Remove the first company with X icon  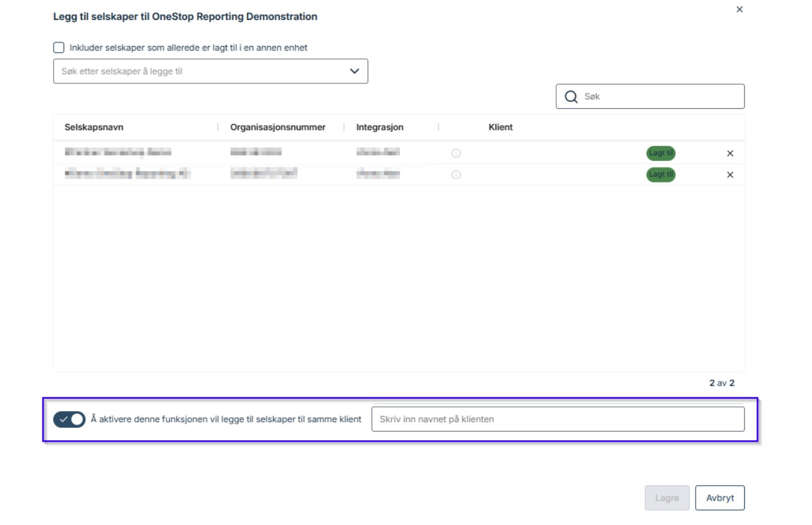[730, 154]
